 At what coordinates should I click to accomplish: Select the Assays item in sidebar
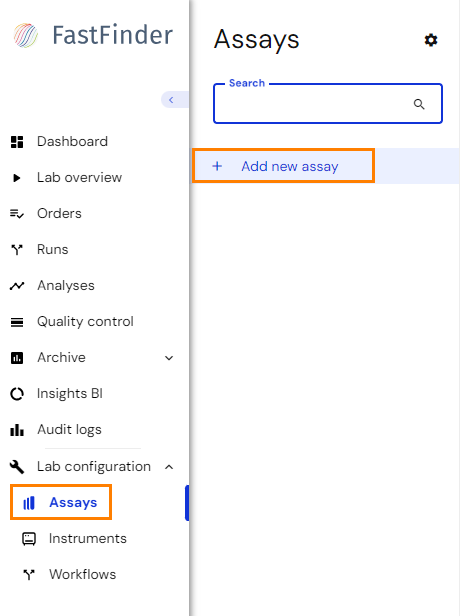[61, 502]
